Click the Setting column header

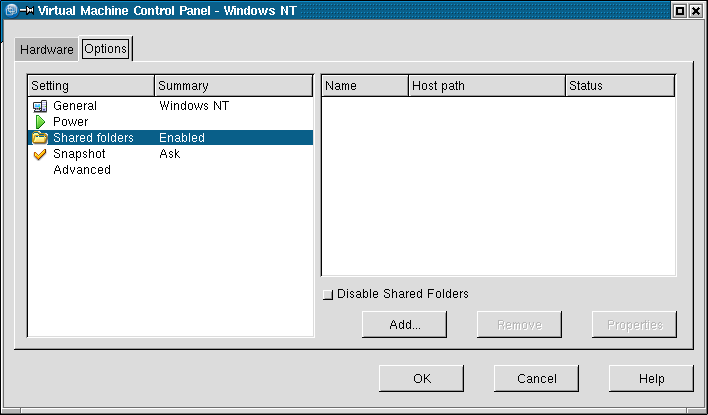click(x=91, y=86)
